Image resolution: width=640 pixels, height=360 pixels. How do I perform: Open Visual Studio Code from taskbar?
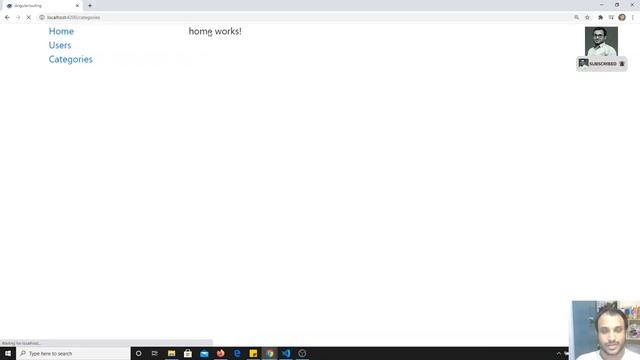pyautogui.click(x=286, y=353)
